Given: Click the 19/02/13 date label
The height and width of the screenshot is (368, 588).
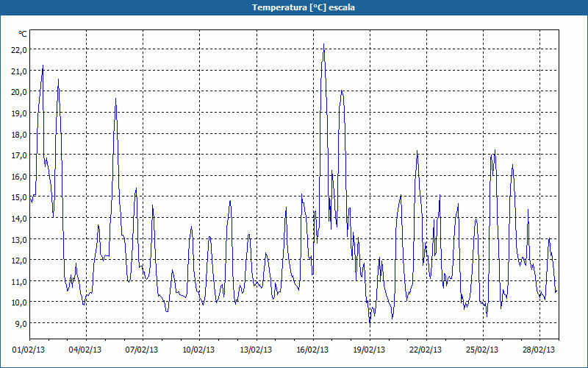Looking at the screenshot, I should [x=369, y=350].
